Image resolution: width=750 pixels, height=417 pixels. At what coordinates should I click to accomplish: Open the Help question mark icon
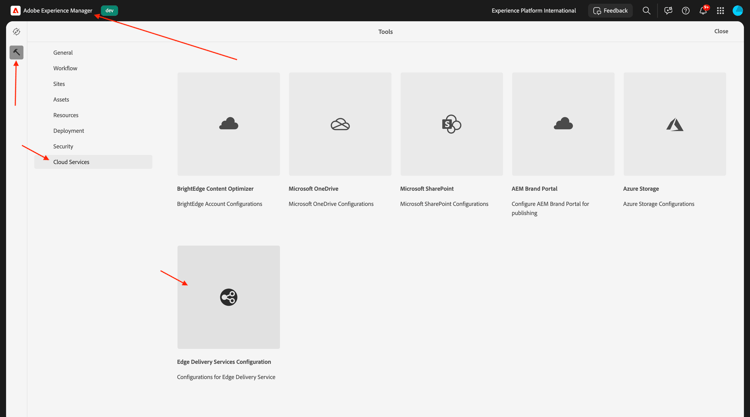[x=685, y=11]
